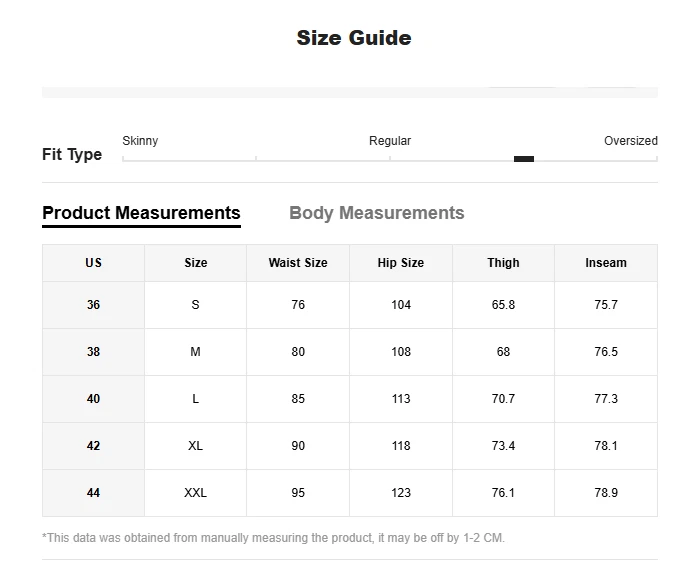Screen dimensions: 686x576
Task: Click the Hip Size column header
Action: pos(401,263)
